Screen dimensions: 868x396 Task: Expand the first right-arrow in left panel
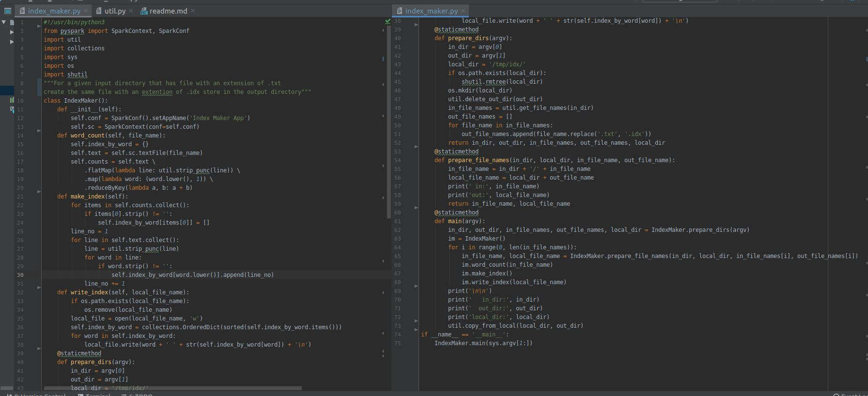pyautogui.click(x=12, y=32)
